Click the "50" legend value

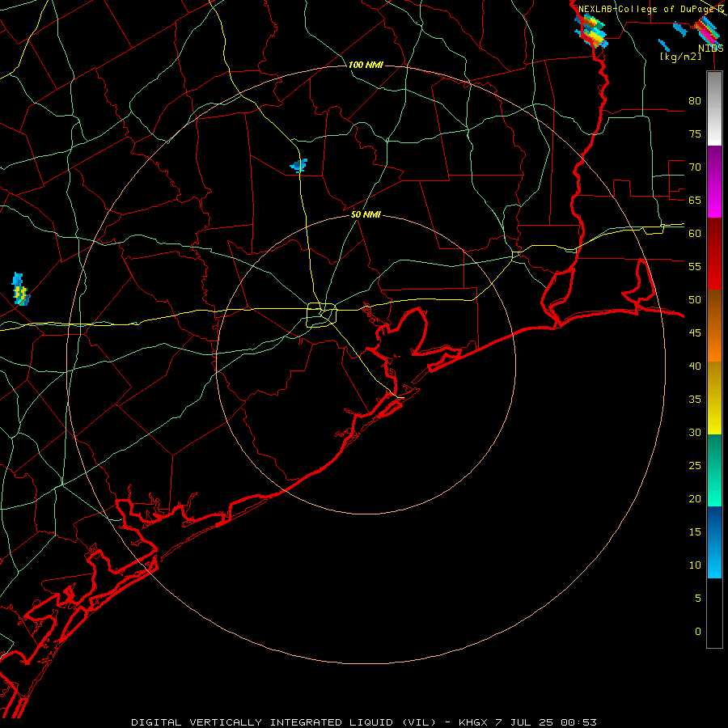[x=695, y=300]
